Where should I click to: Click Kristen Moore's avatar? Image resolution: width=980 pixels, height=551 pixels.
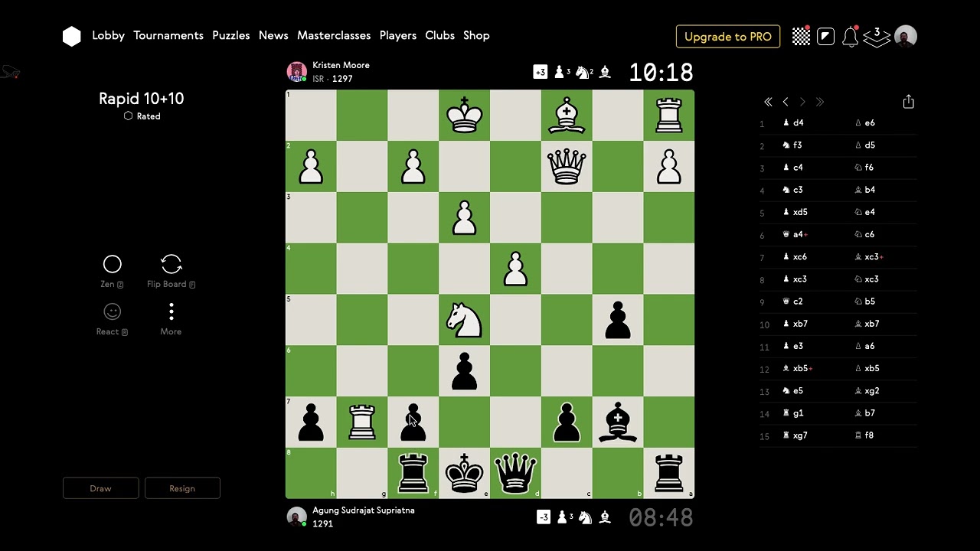coord(296,72)
